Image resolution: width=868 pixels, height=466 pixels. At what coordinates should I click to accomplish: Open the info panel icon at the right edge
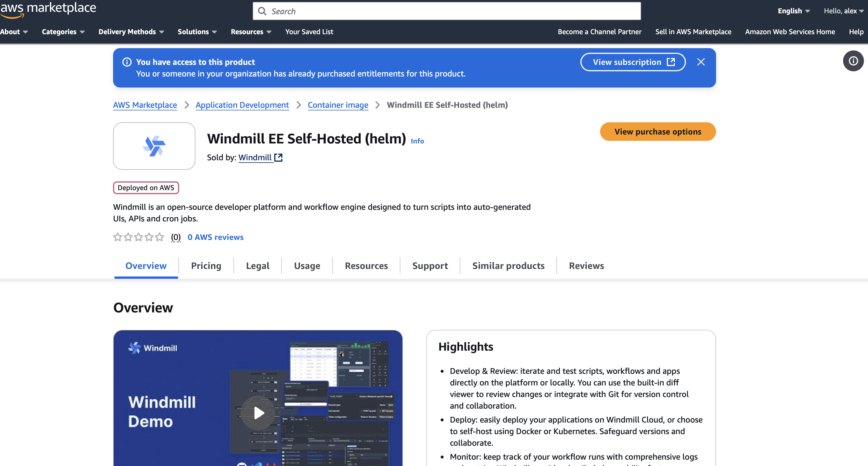(x=853, y=61)
